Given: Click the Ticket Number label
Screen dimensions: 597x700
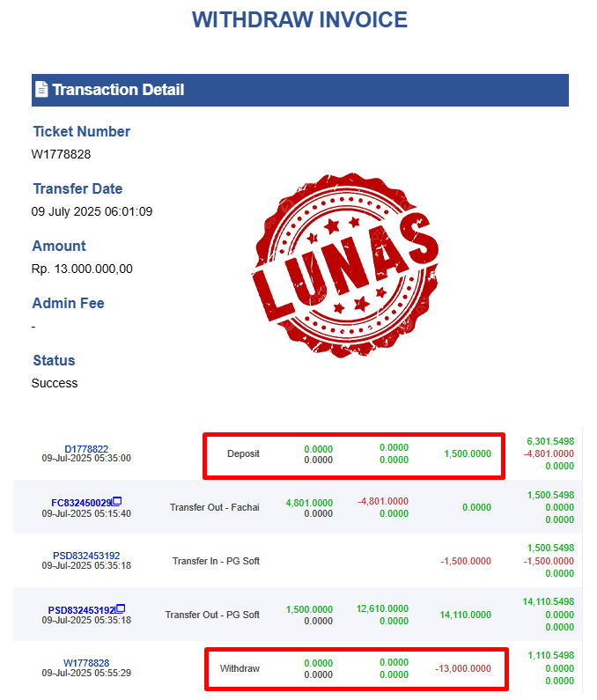Looking at the screenshot, I should coord(82,131).
